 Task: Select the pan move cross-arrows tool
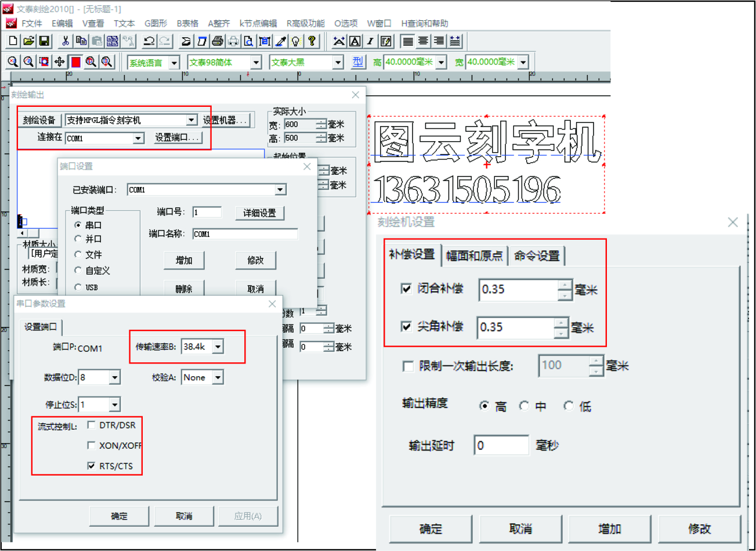point(60,62)
